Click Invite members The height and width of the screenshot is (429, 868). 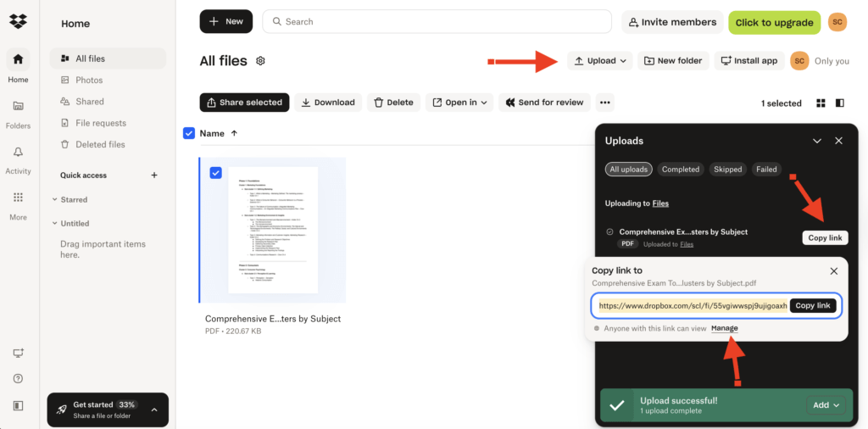[x=672, y=22]
